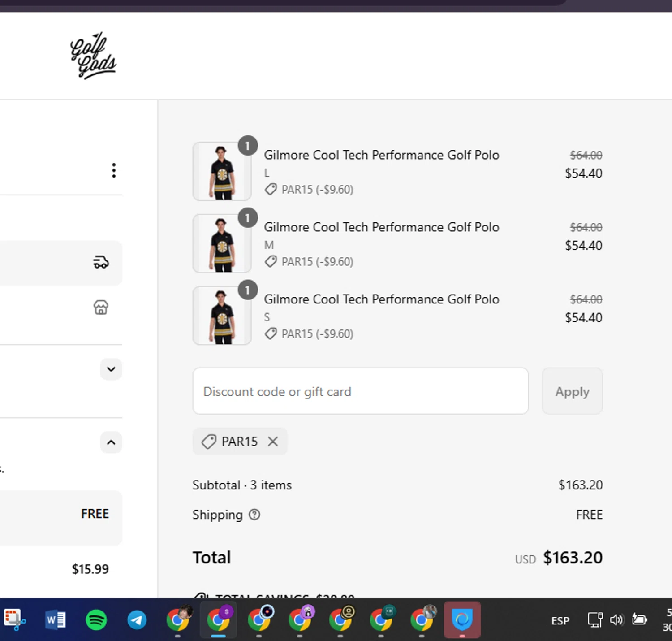
Task: Click the size M polo product name
Action: click(382, 227)
